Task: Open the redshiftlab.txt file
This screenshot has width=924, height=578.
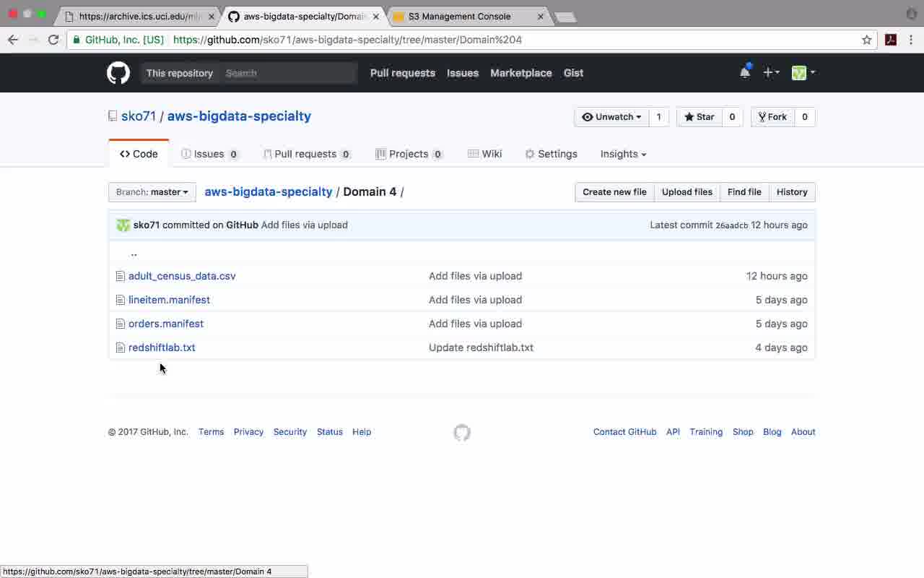Action: pyautogui.click(x=162, y=348)
